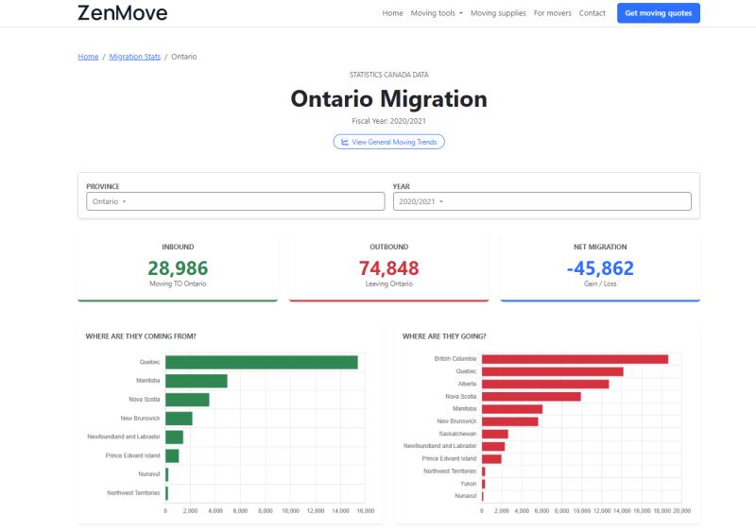Select the Outbound 74,848 stat card
Viewport: 756px width, 532px height.
(x=388, y=267)
